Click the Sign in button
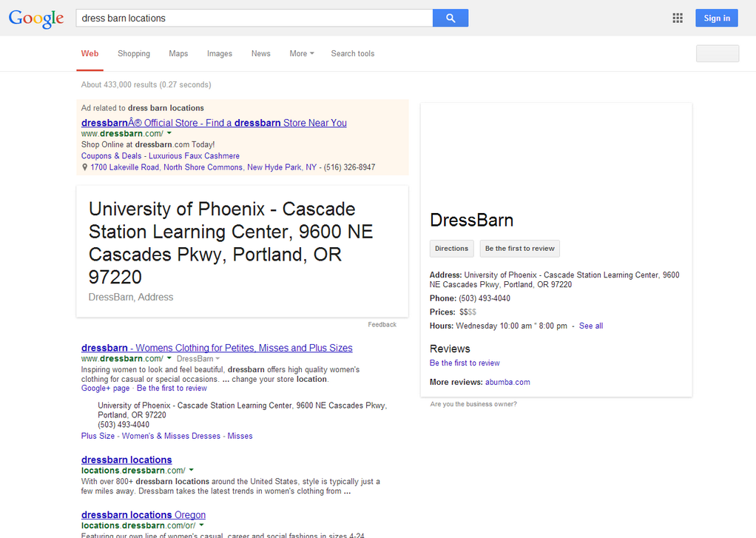 716,19
